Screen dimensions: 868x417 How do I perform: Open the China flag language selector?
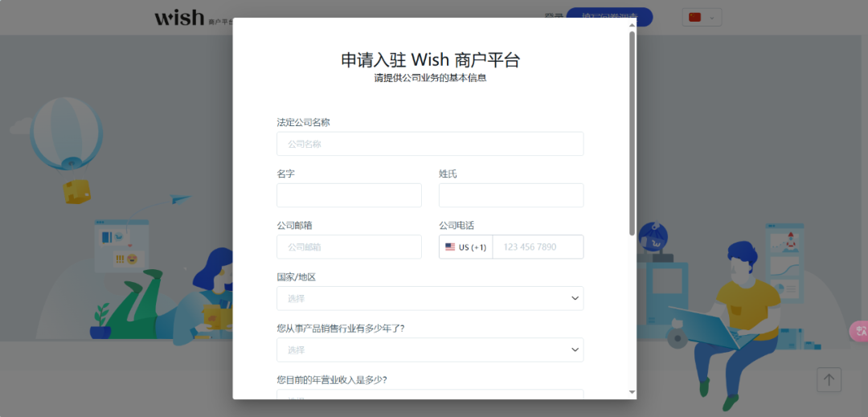702,17
